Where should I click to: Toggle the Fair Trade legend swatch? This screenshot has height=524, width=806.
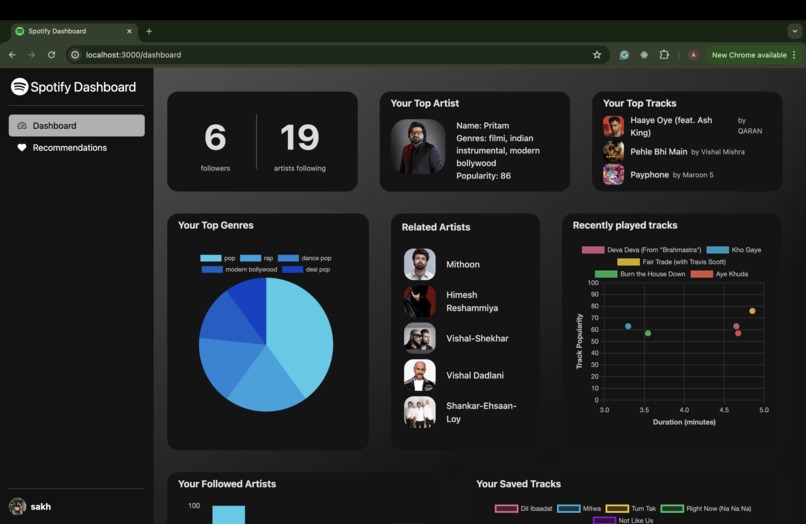[x=628, y=262]
